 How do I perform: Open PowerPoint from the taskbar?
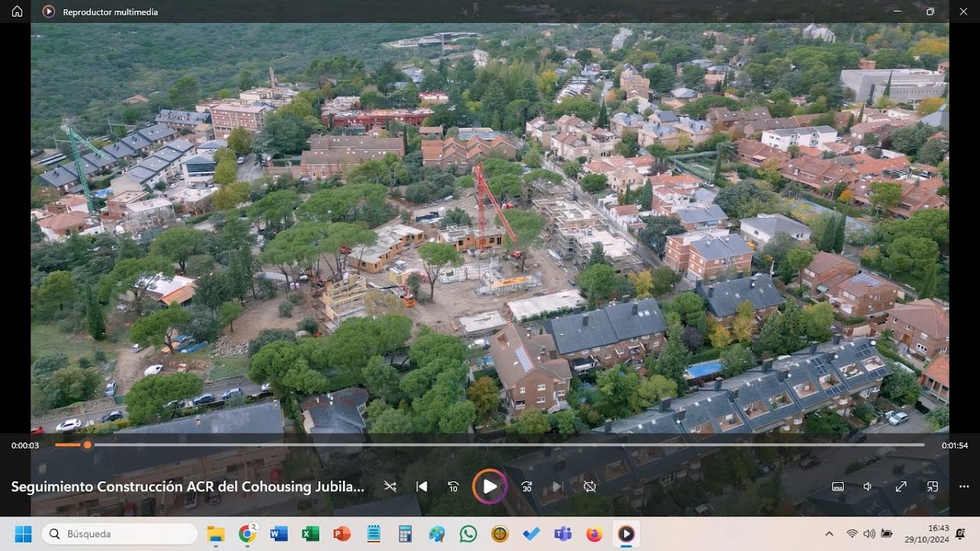(342, 533)
